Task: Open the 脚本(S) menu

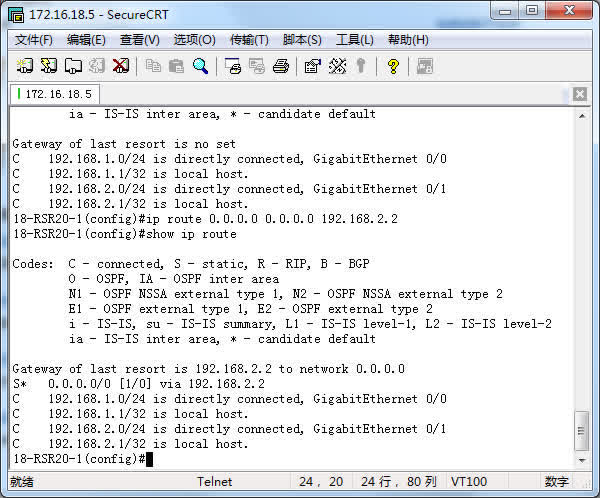Action: pos(302,40)
